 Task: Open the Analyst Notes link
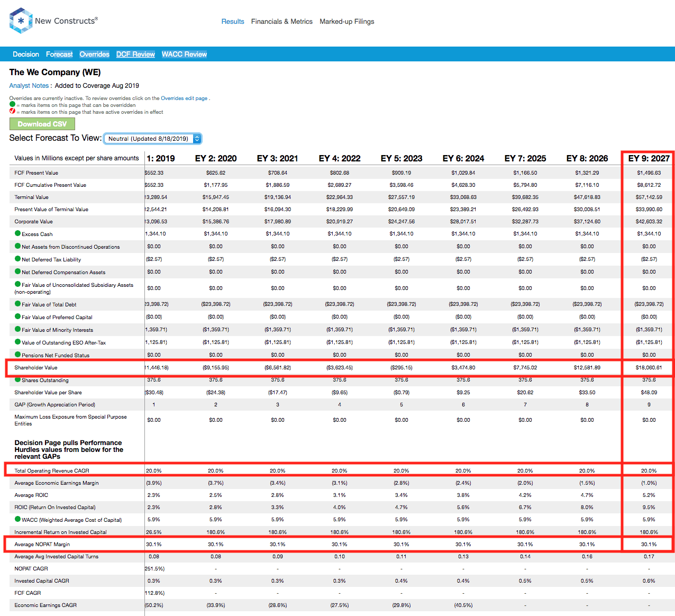coord(29,86)
